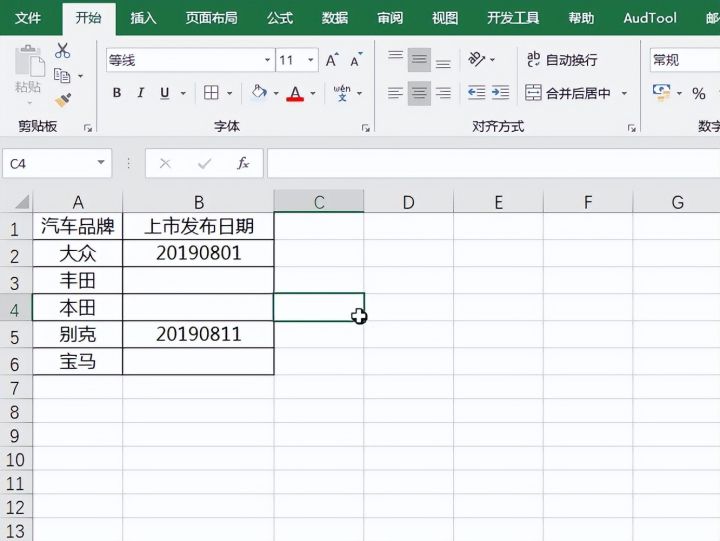The image size is (720, 541).
Task: Increase font size with large A icon
Action: click(x=332, y=60)
